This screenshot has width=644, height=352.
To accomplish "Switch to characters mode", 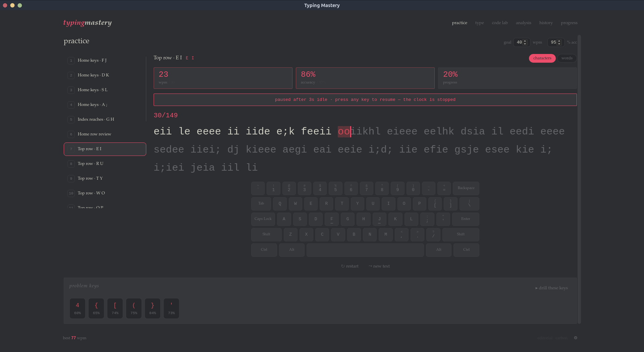I will pos(542,58).
